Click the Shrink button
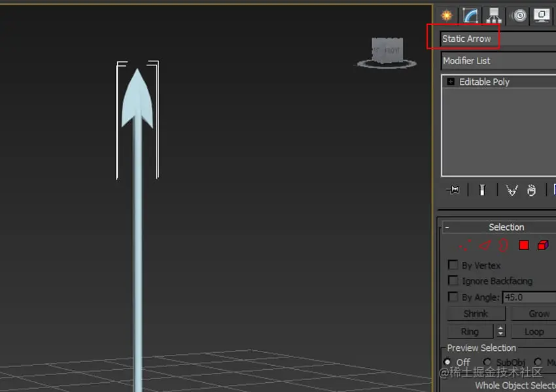The image size is (556, 392). pyautogui.click(x=476, y=314)
